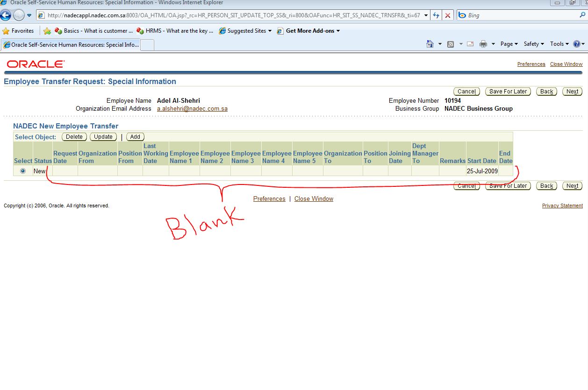Click the lower Back button

pos(547,186)
